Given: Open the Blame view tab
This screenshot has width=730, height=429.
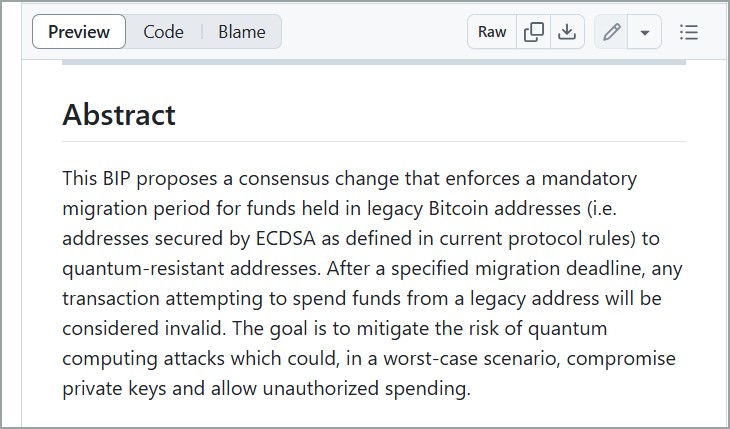Looking at the screenshot, I should (242, 32).
